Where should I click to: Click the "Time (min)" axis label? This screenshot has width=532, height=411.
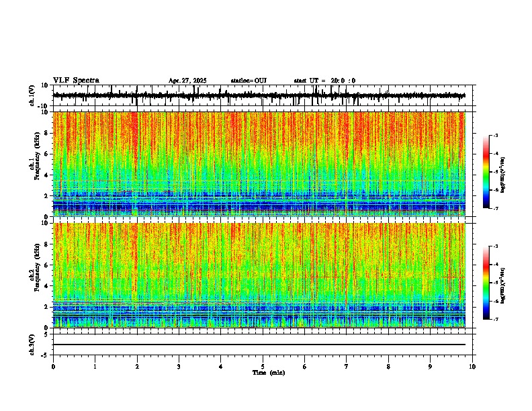coord(269,373)
